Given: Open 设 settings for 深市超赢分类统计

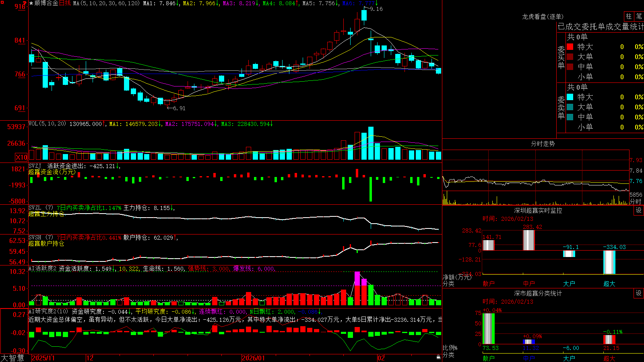Looking at the screenshot, I should 639,293.
